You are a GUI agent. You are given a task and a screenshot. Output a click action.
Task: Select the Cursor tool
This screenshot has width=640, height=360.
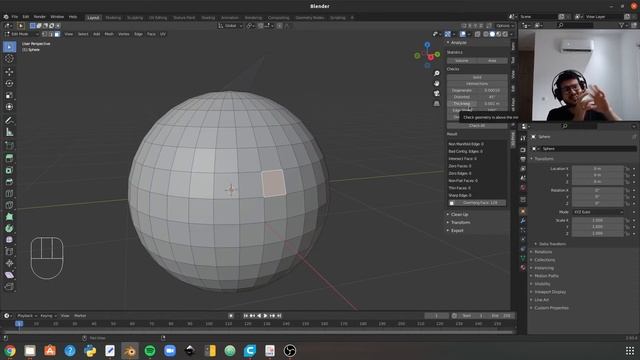(9, 59)
